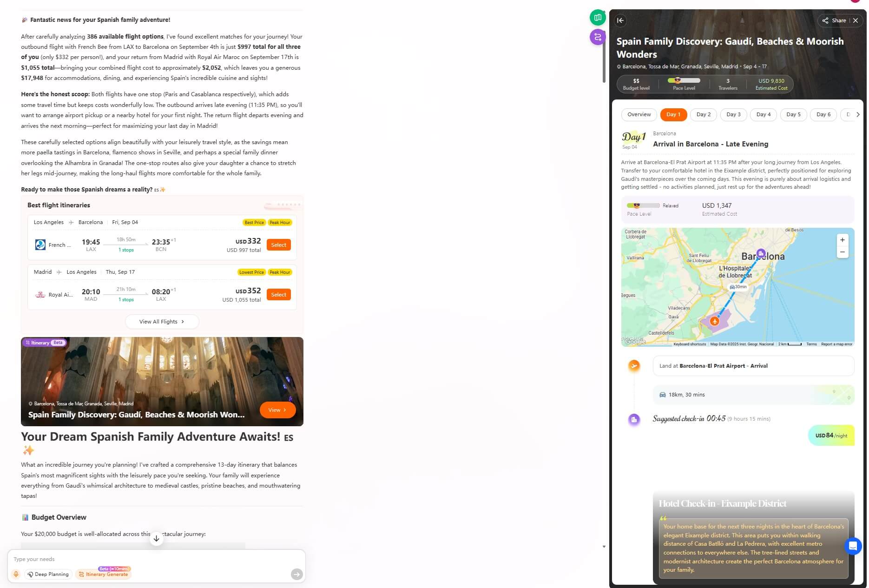Open the blue chat support bubble
Screen dimensions: 869x588
(853, 546)
